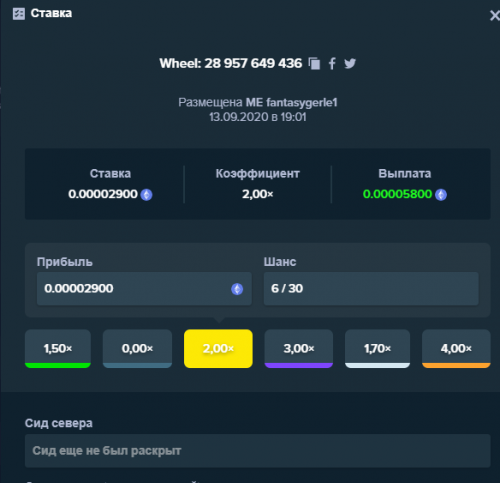Select the 1,70× white multiplier
500x483 pixels.
(x=377, y=349)
